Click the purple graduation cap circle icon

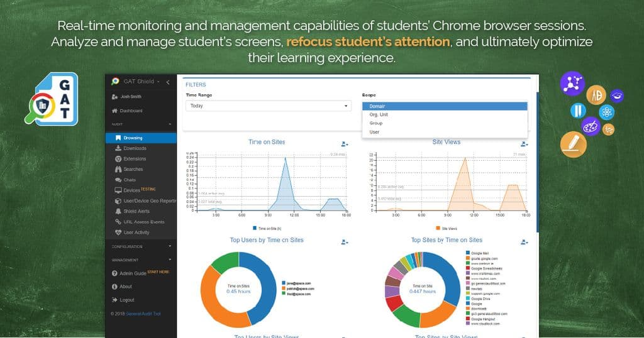(x=616, y=95)
